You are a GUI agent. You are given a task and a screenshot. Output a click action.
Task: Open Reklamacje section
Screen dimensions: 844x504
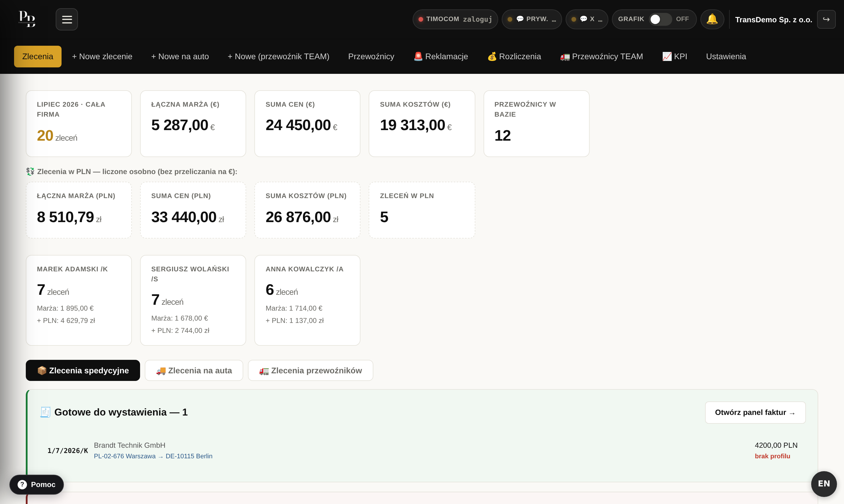coord(440,56)
